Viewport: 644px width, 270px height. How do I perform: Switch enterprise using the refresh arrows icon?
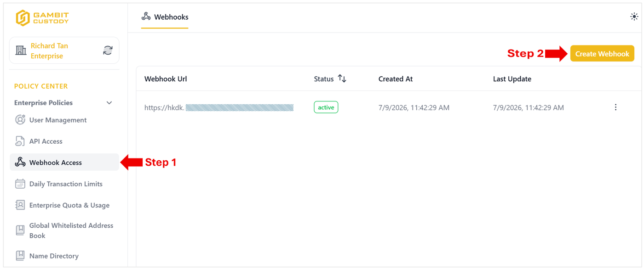point(108,51)
